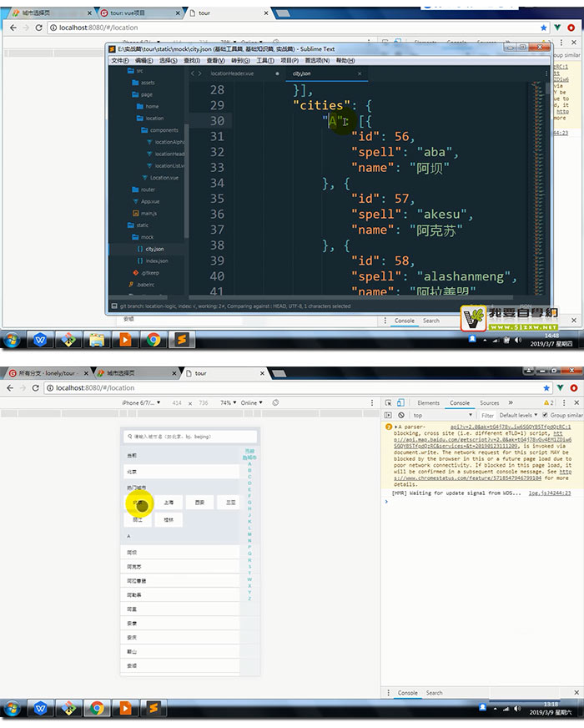Screen dimensions: 584x728
Task: Click the Chrome icon in the upper taskbar
Action: click(153, 340)
